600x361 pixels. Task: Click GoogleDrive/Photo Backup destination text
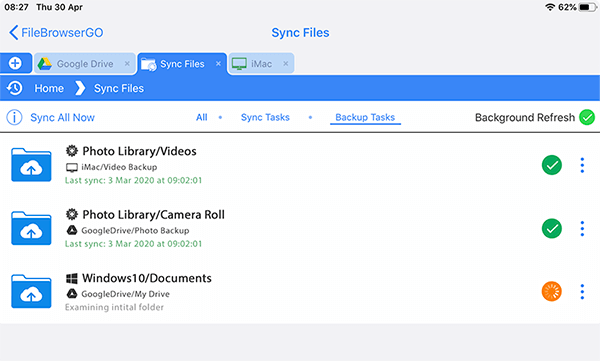pyautogui.click(x=135, y=230)
